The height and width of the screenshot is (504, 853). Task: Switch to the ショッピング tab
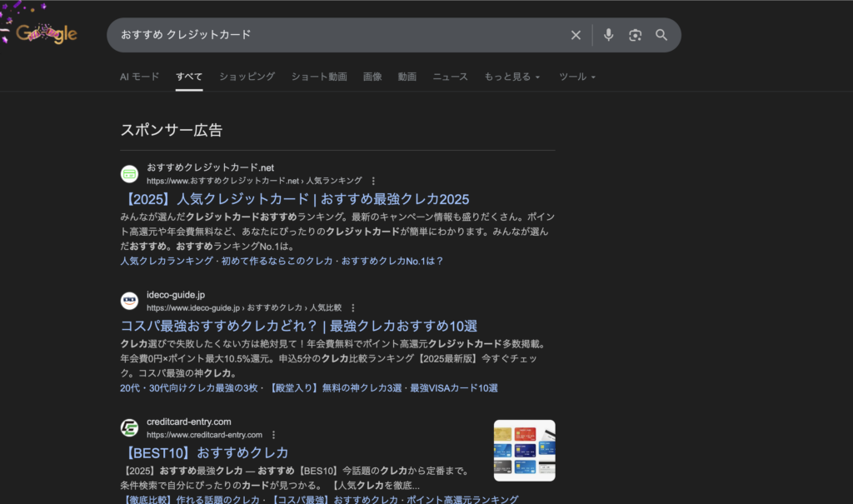coord(247,77)
